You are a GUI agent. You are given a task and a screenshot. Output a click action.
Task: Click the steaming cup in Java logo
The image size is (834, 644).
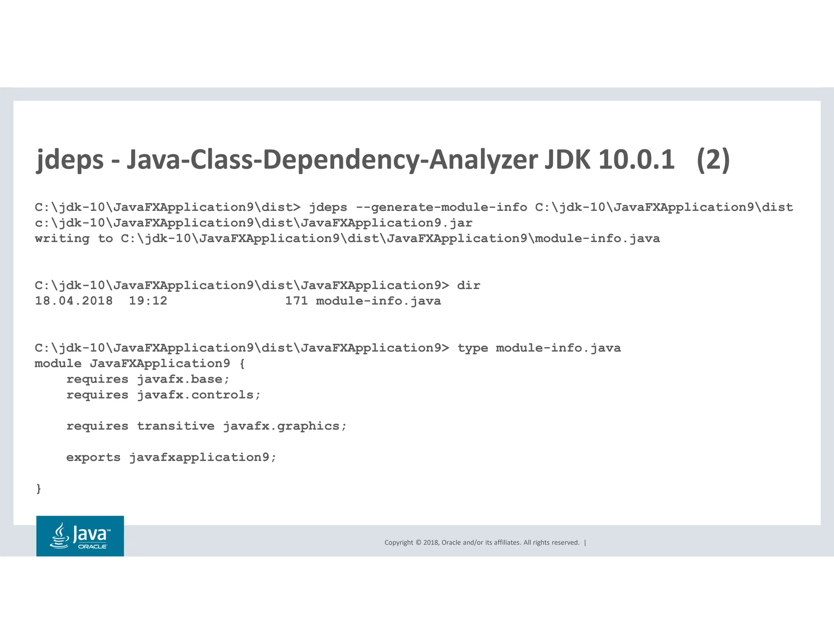[x=60, y=536]
